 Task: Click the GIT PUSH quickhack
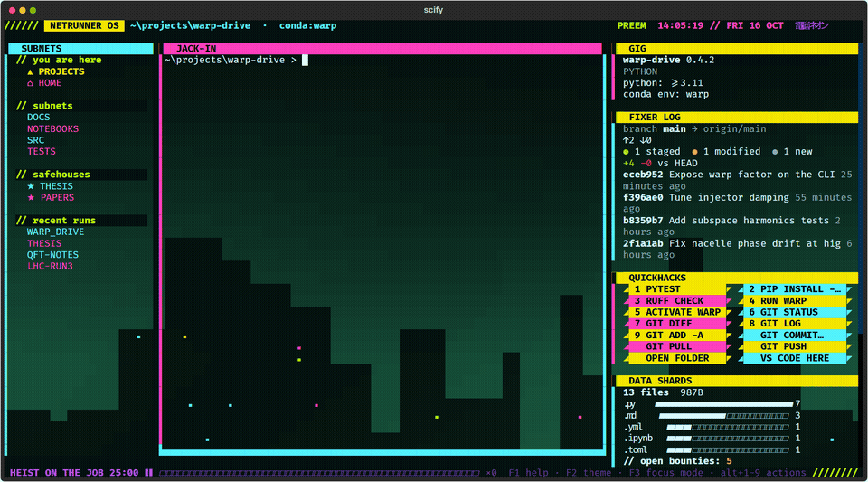click(795, 346)
